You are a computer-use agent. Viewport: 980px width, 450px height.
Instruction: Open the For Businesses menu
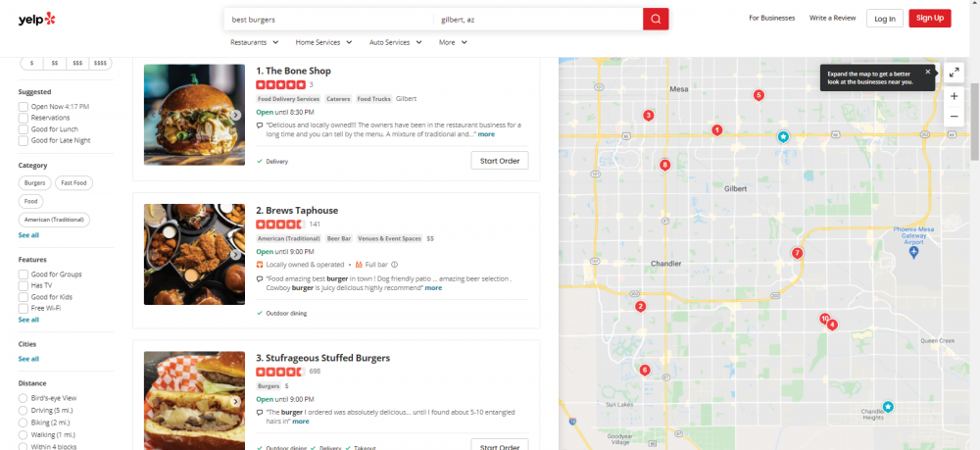(x=771, y=19)
